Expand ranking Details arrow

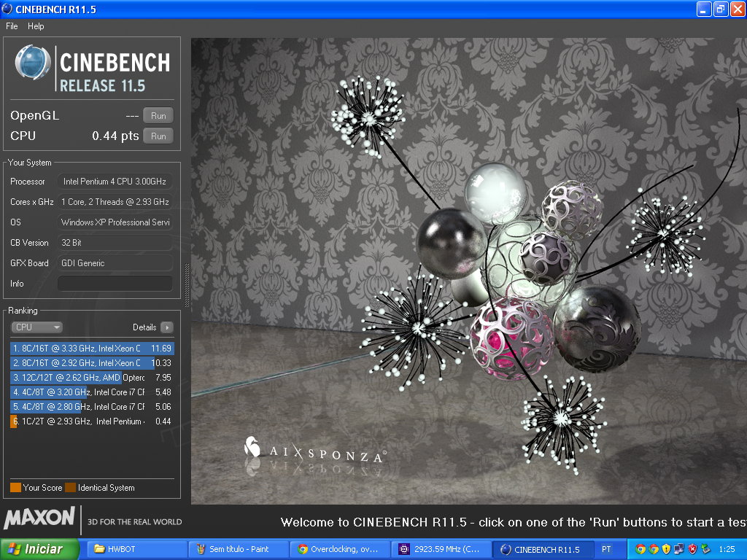coord(167,327)
